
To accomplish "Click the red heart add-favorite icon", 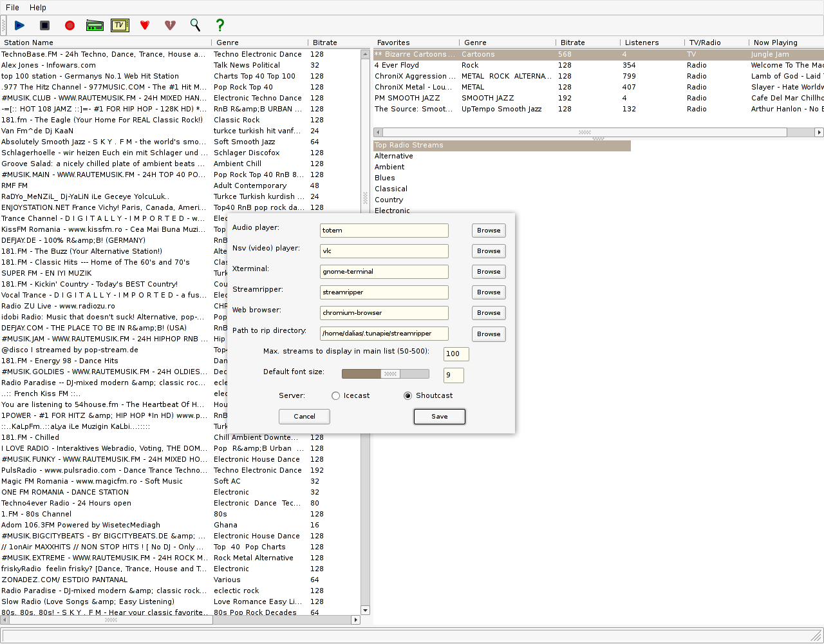I will pyautogui.click(x=145, y=25).
